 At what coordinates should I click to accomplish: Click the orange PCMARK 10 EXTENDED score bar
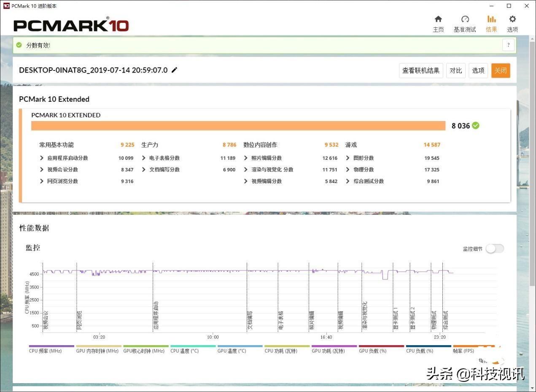(x=238, y=126)
